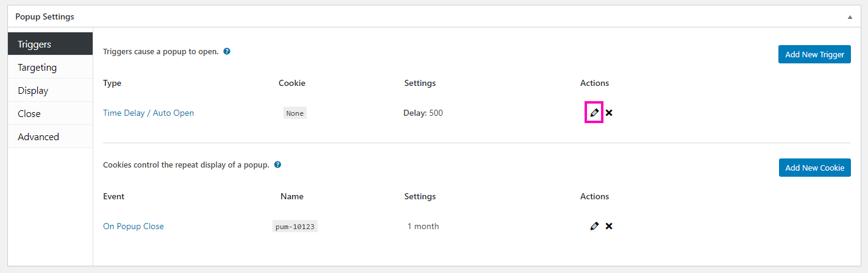
Task: Open the On Popup Close link
Action: [x=133, y=226]
